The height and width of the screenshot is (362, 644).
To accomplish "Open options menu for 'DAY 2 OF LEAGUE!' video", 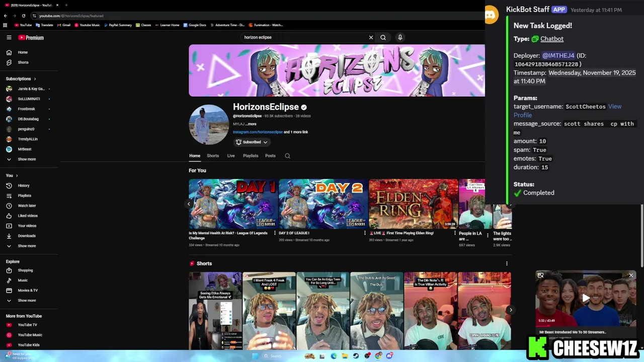I will coord(365,233).
